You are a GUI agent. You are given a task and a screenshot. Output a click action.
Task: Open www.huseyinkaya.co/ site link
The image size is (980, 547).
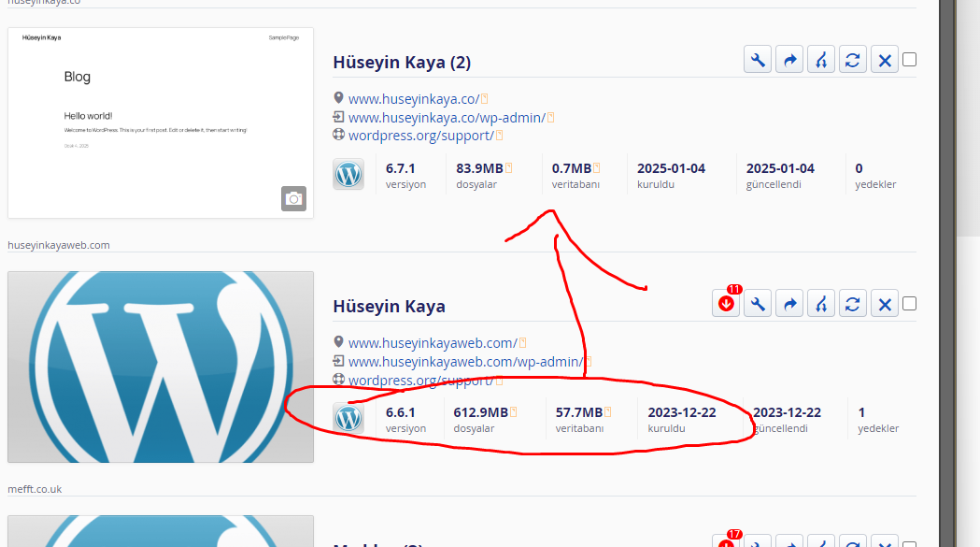414,99
